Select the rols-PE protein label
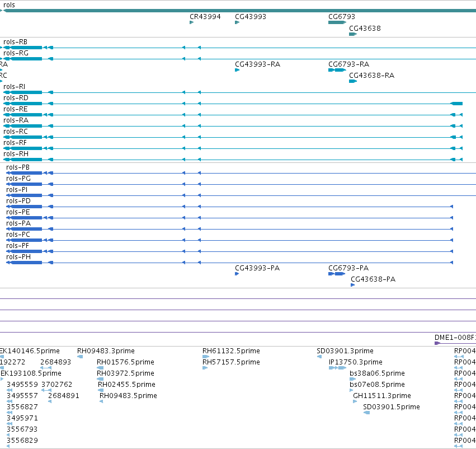 (x=18, y=212)
